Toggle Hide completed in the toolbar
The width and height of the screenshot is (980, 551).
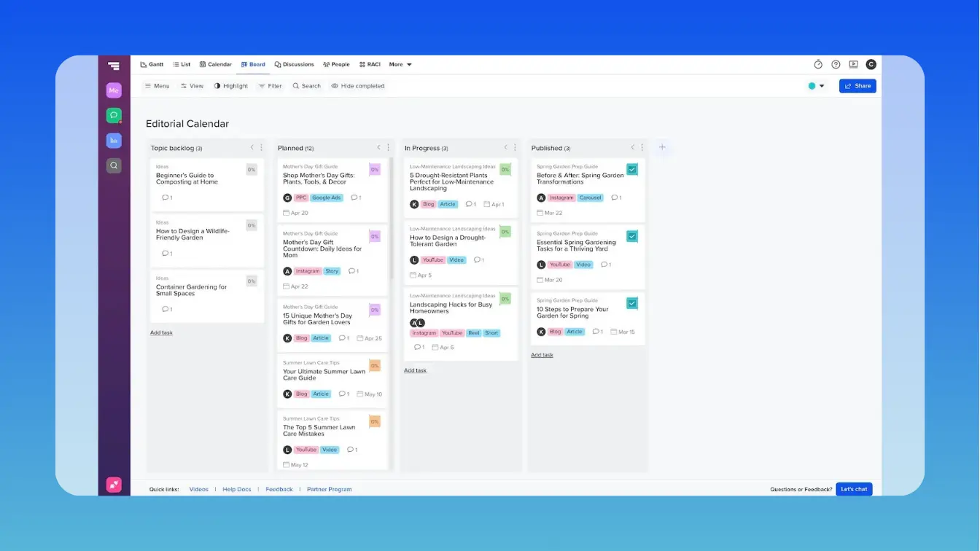358,85
